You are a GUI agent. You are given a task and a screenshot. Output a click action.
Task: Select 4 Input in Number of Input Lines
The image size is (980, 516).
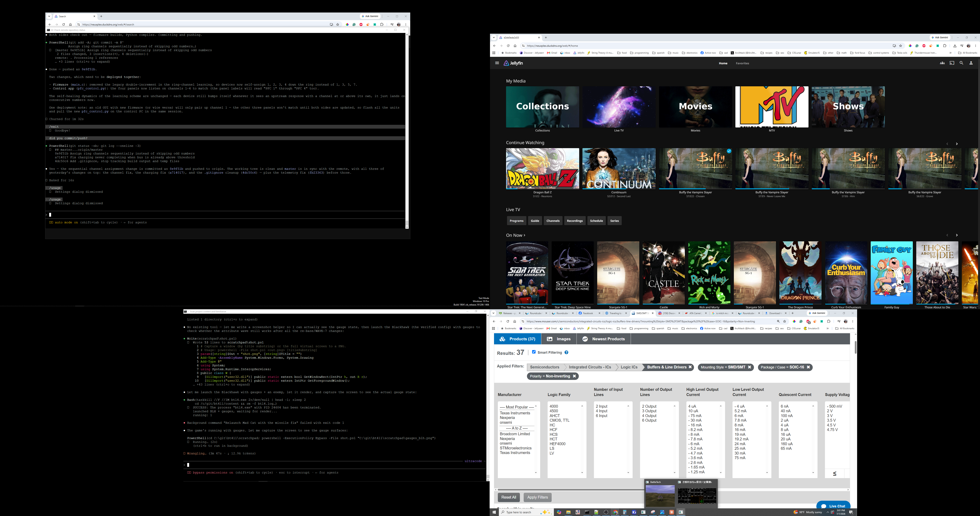coord(601,411)
